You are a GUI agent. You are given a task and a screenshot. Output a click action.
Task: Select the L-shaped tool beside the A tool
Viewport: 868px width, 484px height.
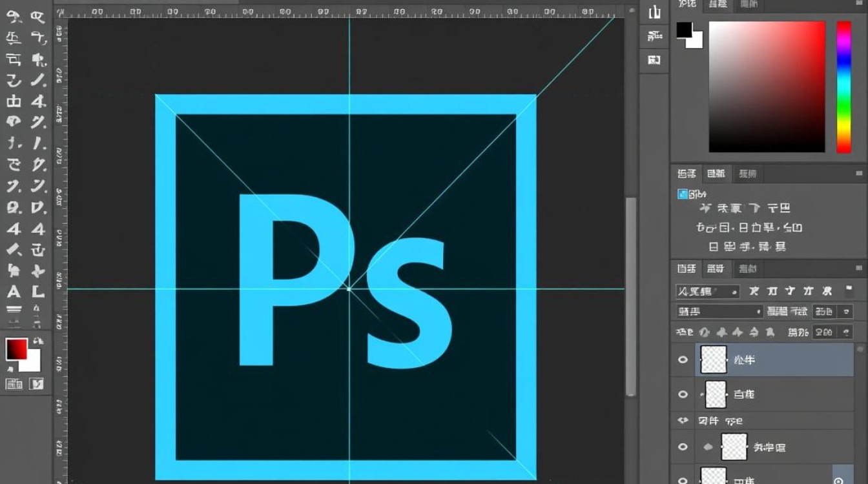pos(39,291)
